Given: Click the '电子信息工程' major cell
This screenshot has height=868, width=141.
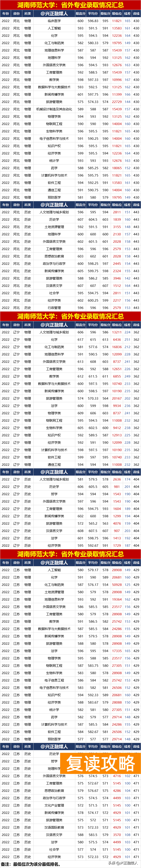Looking at the screenshot, I should pos(54,680).
